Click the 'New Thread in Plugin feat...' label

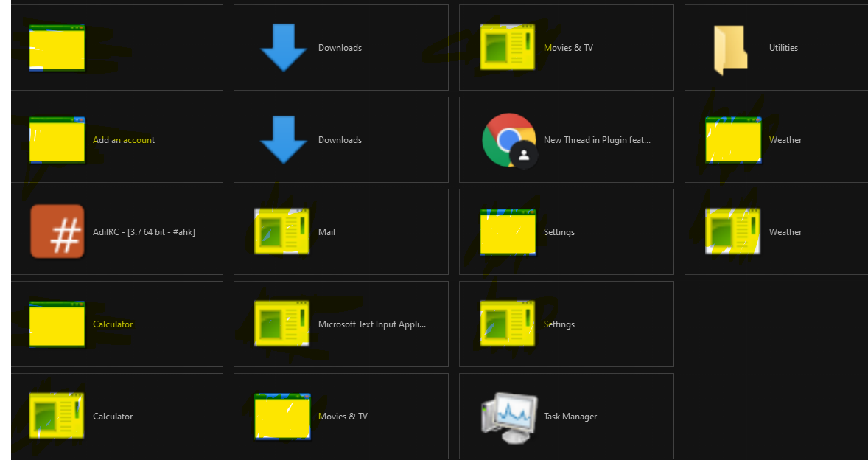pos(597,140)
